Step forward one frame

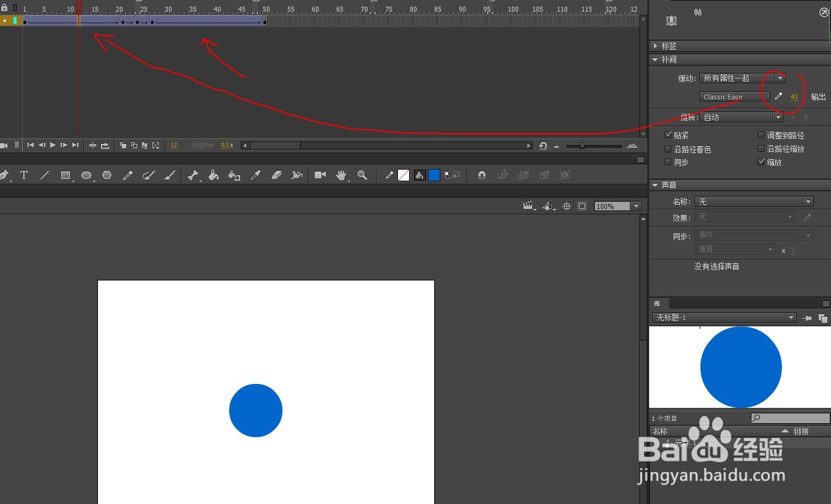64,145
